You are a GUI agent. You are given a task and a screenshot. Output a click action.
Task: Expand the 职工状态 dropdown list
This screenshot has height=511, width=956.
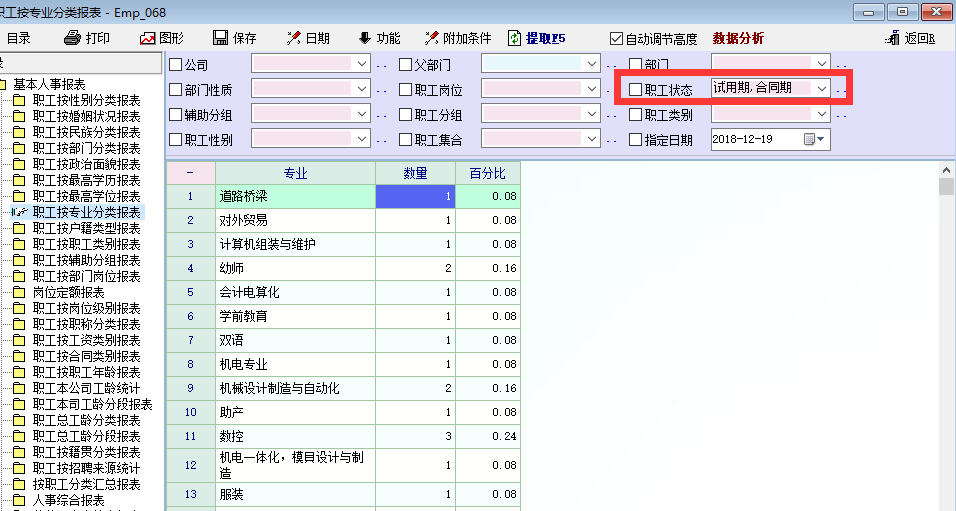[821, 89]
